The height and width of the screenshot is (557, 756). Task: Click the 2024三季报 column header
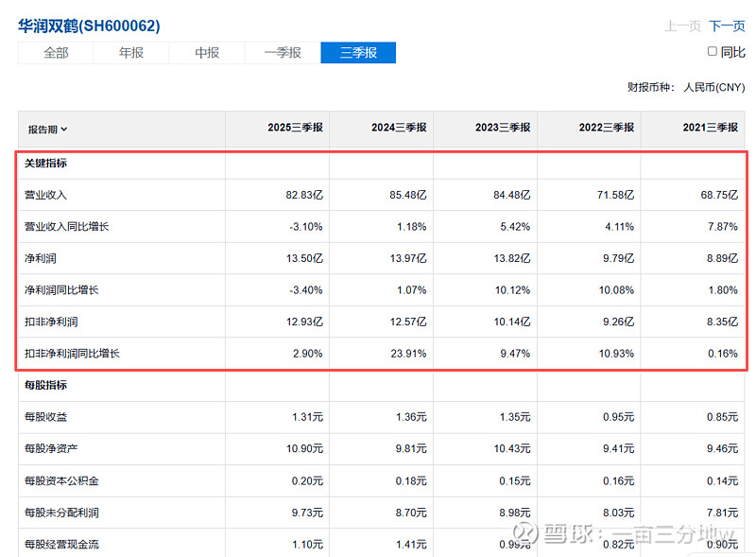click(399, 128)
